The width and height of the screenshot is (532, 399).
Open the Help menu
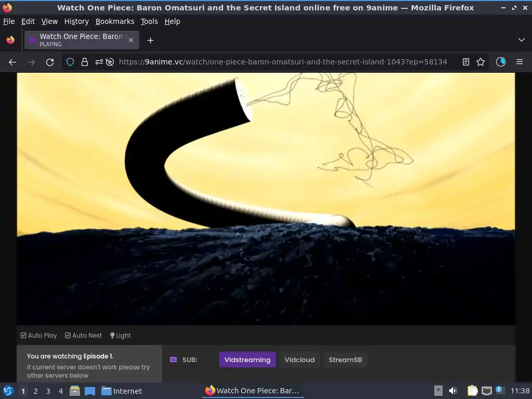coord(172,21)
